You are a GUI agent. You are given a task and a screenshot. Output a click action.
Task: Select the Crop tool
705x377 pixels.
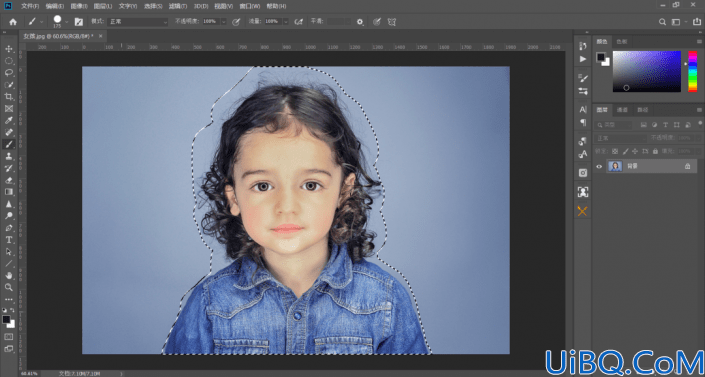(x=9, y=96)
